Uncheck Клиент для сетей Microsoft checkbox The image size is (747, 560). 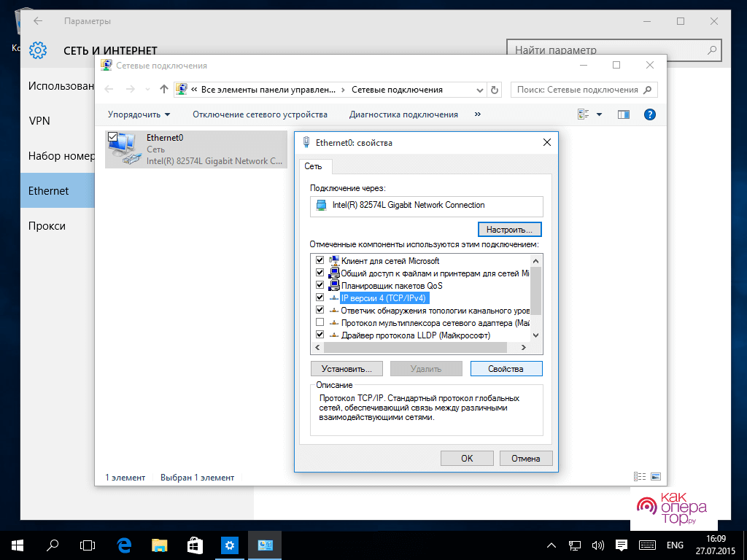pyautogui.click(x=320, y=260)
